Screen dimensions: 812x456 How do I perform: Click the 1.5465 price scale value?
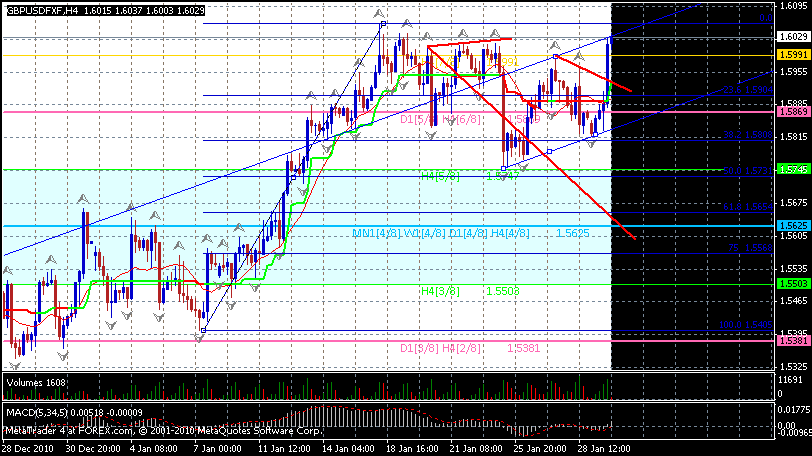pyautogui.click(x=794, y=301)
